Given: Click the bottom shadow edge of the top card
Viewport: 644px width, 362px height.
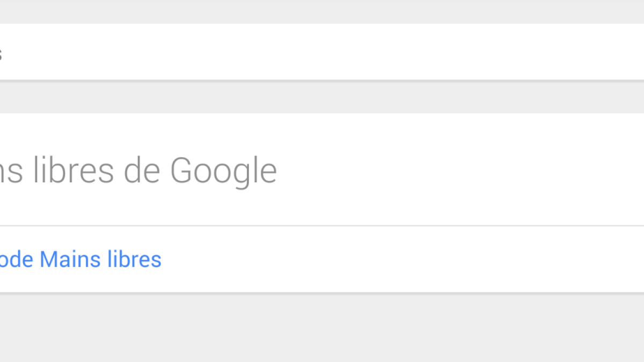Looking at the screenshot, I should click(322, 80).
